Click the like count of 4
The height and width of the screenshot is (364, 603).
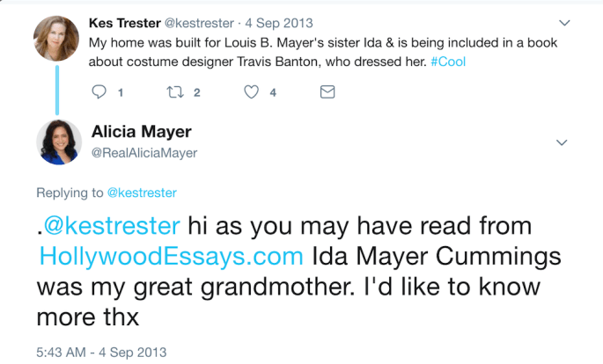click(x=273, y=91)
